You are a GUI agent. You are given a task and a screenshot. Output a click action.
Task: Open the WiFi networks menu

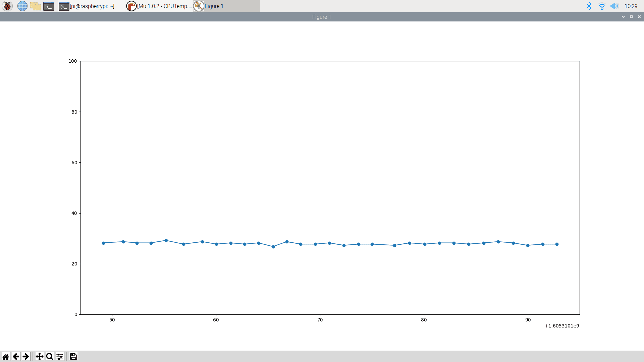point(602,6)
